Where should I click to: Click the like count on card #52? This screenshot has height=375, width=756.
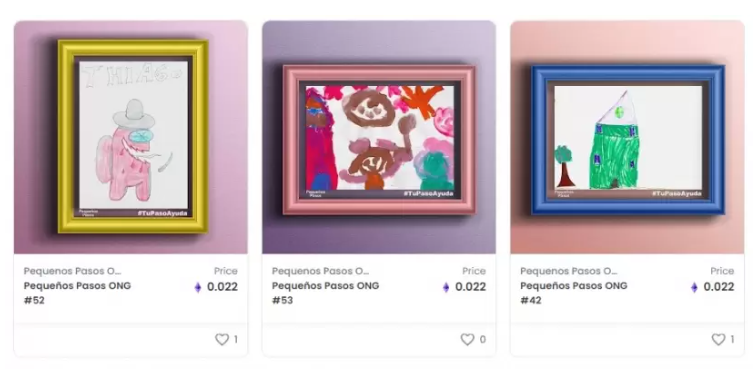tap(236, 339)
